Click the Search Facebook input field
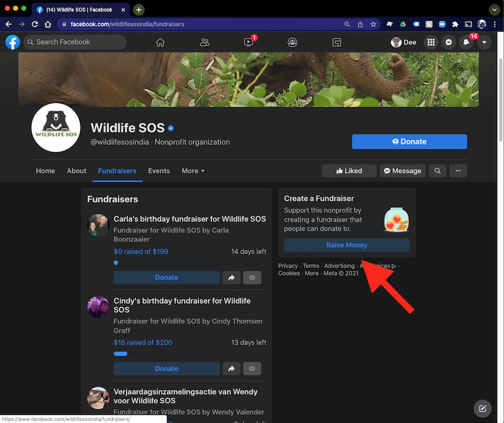 pyautogui.click(x=76, y=42)
